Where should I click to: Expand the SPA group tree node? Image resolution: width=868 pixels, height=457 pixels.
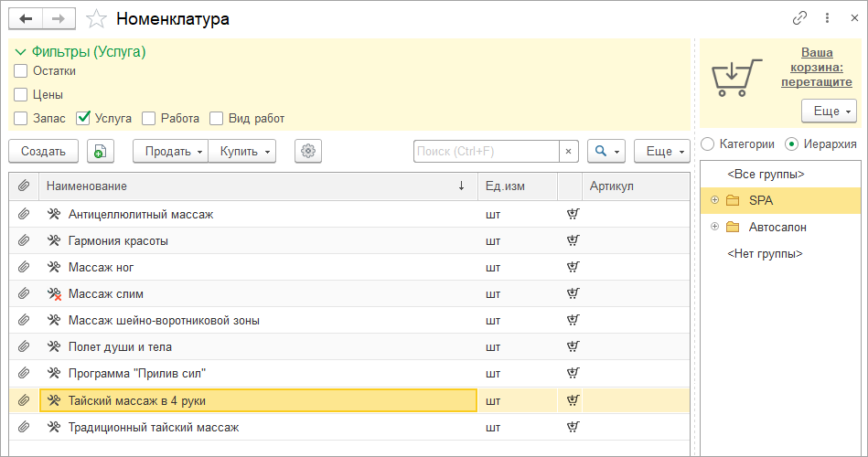(715, 200)
